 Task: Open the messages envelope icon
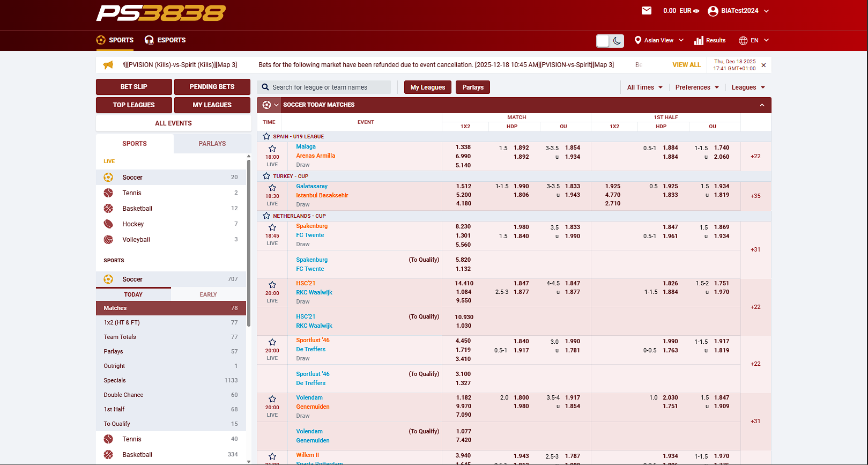click(x=646, y=11)
